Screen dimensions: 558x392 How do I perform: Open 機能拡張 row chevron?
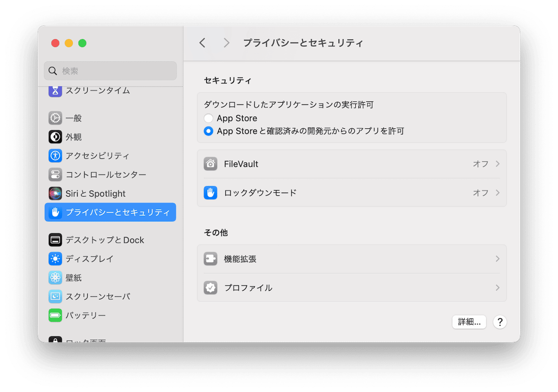[x=497, y=259]
